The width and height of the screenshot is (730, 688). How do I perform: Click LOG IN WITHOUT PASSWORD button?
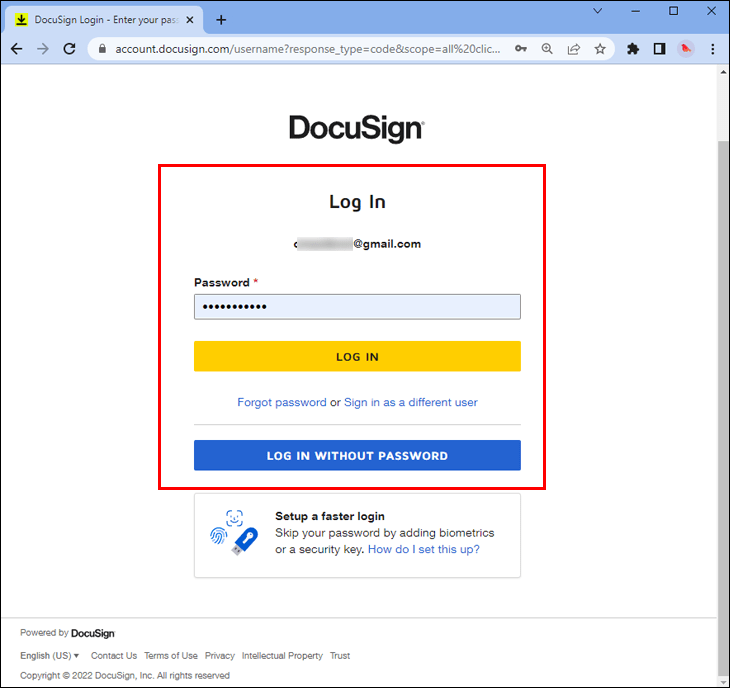click(x=357, y=455)
